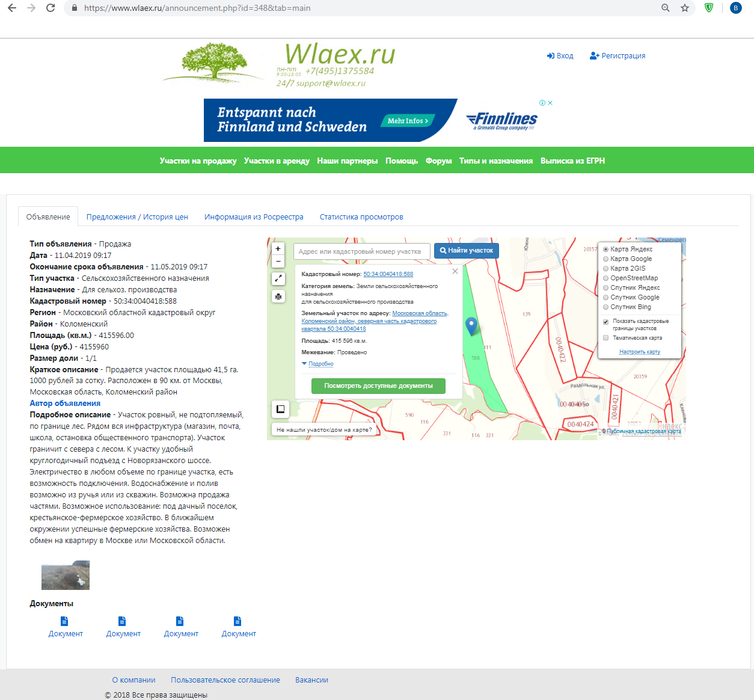
Task: Open the third Документ file icon
Action: (180, 621)
